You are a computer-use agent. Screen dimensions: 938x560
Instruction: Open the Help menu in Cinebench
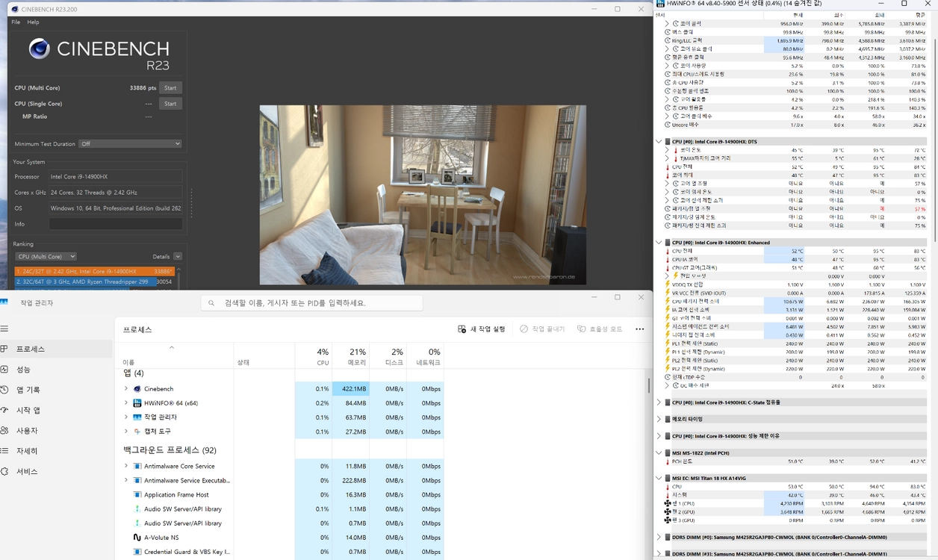[x=34, y=22]
